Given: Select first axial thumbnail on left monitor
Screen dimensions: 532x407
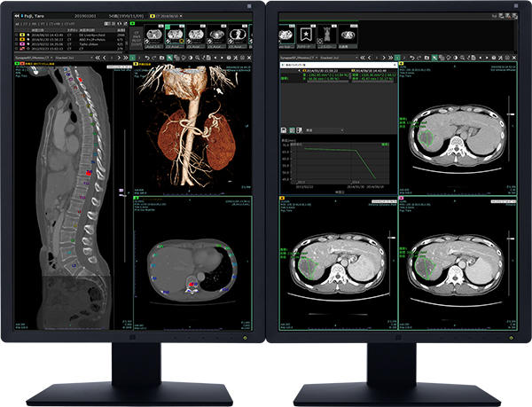Looking at the screenshot, I should 153,36.
